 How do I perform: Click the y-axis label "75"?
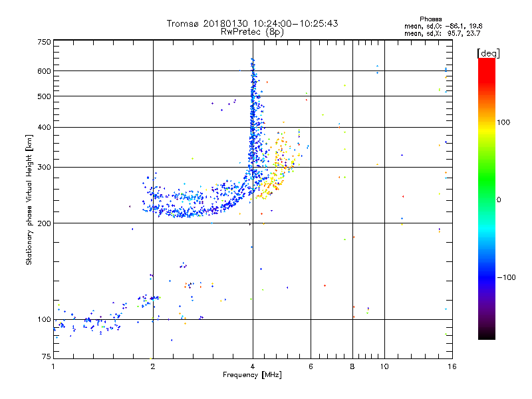coord(47,356)
